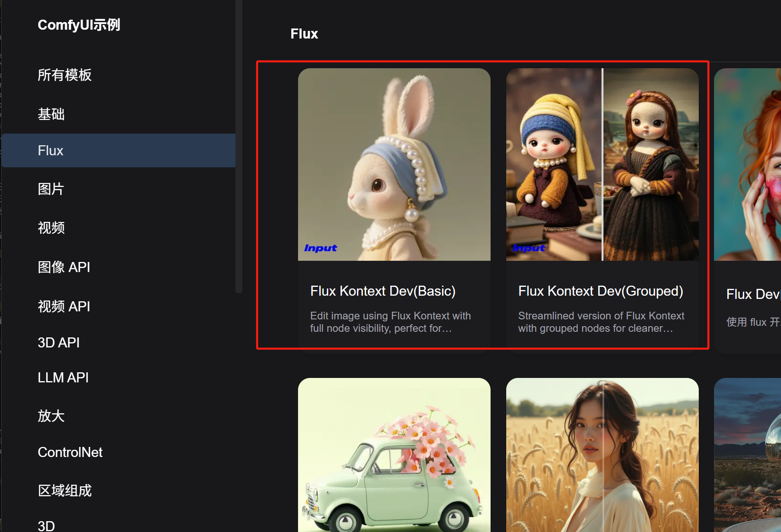The image size is (781, 532).
Task: Open the 放大 category
Action: pyautogui.click(x=51, y=416)
